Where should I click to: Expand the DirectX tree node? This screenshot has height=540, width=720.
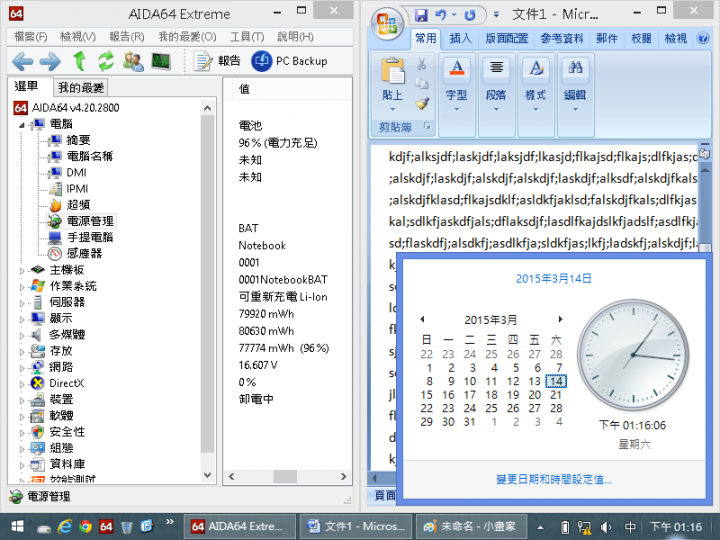(x=22, y=384)
